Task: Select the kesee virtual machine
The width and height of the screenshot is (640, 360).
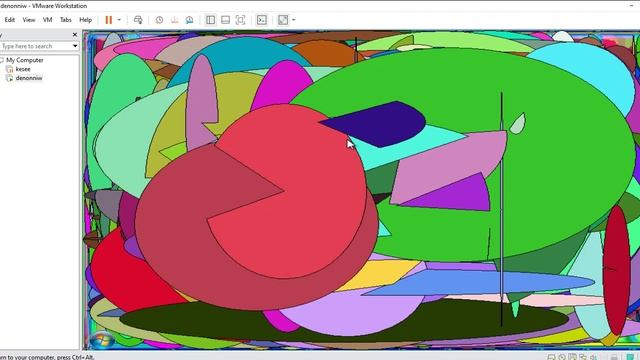Action: pos(23,69)
